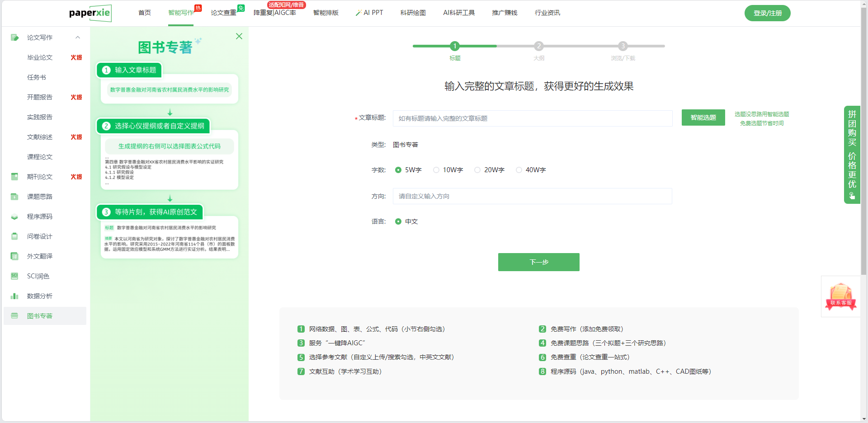Click the paperxie logo

[x=90, y=13]
